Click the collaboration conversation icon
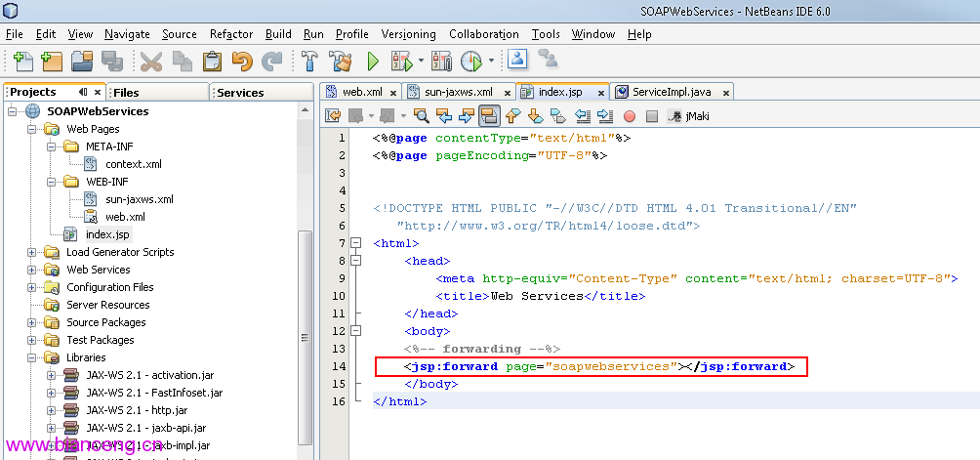This screenshot has height=460, width=980. coord(548,59)
